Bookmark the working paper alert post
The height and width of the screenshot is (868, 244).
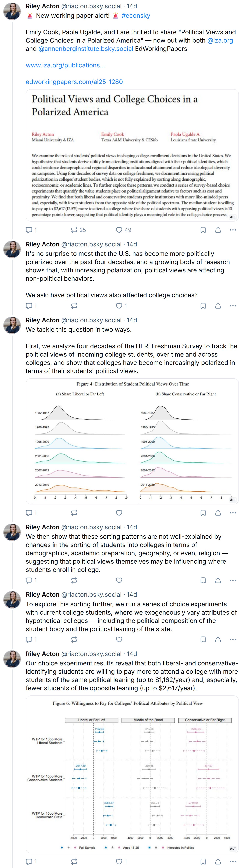click(203, 230)
